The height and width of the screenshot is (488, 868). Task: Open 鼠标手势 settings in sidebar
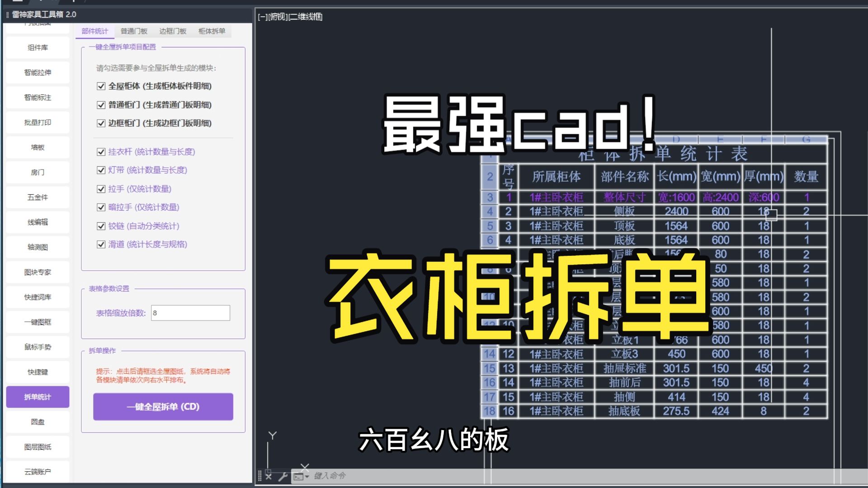pos(38,347)
